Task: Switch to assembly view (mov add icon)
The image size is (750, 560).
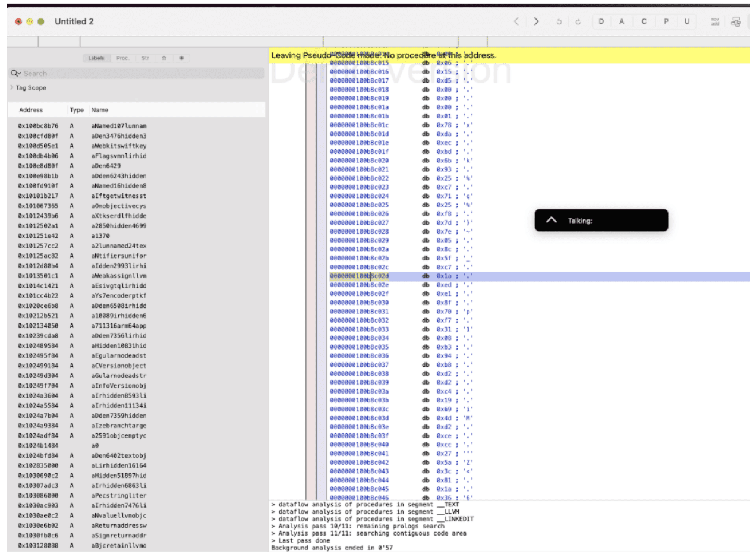Action: coord(716,21)
